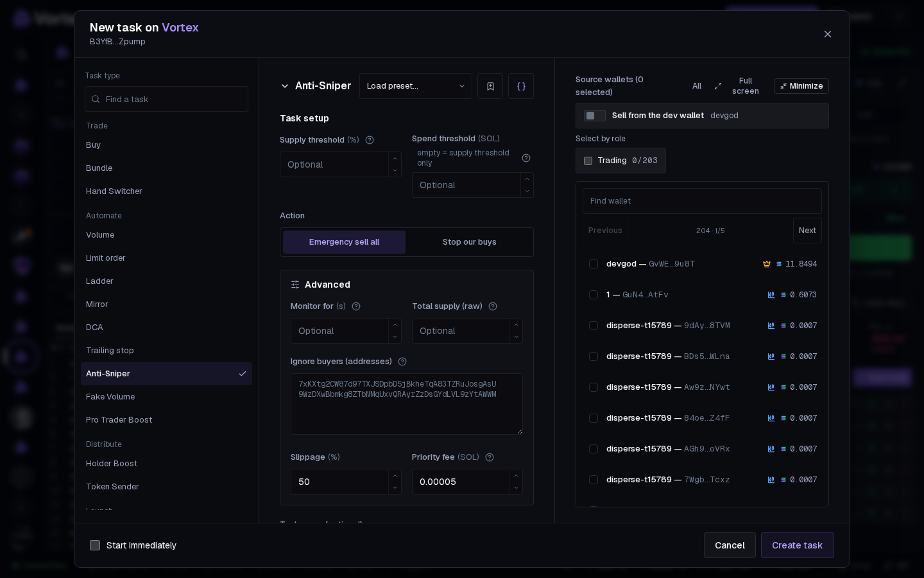Click the Spend threshold help icon

[x=526, y=158]
